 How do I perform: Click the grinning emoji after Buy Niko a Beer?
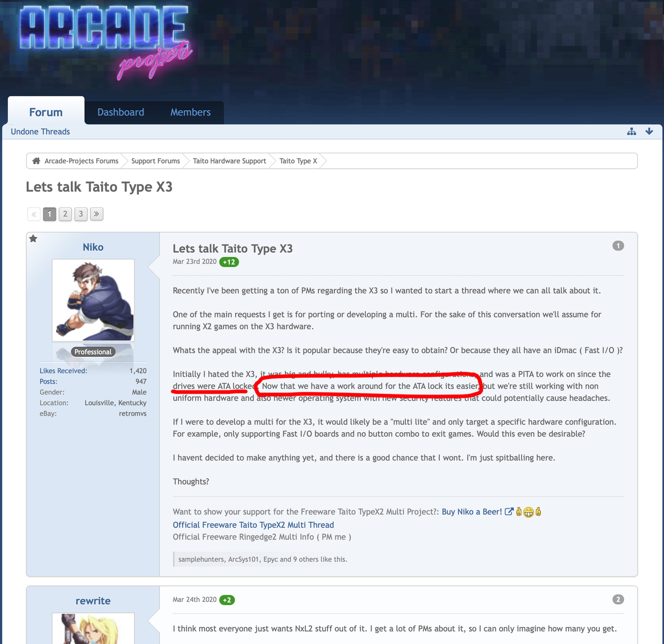point(528,512)
